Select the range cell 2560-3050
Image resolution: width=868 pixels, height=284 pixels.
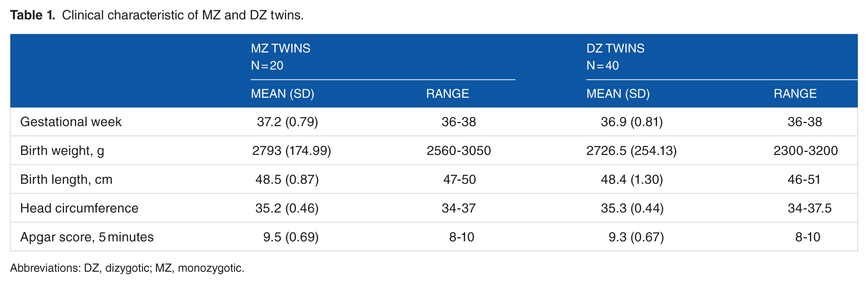pos(459,151)
